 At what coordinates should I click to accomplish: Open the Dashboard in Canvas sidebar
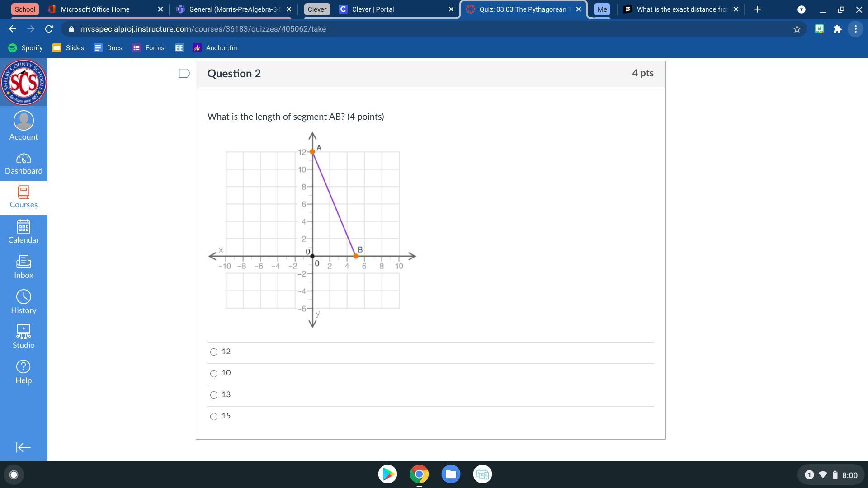coord(24,164)
